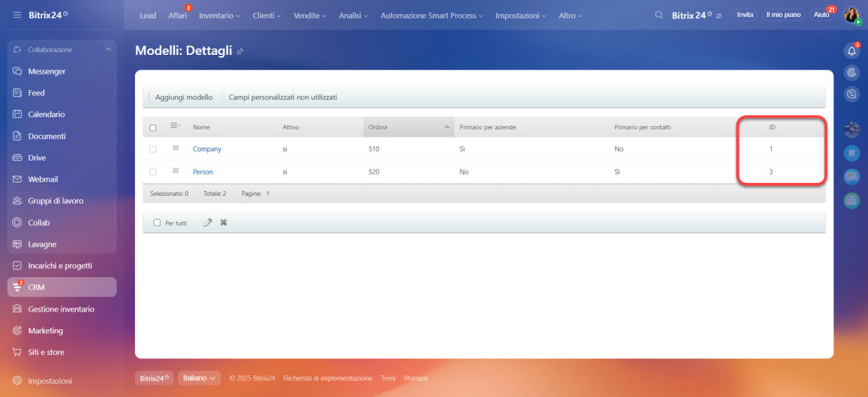Select CRM in the sidebar

click(62, 287)
